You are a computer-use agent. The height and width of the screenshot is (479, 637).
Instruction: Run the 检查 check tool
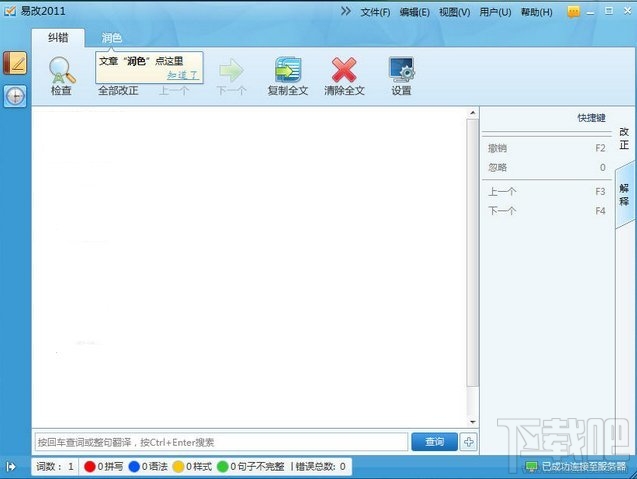(x=61, y=76)
